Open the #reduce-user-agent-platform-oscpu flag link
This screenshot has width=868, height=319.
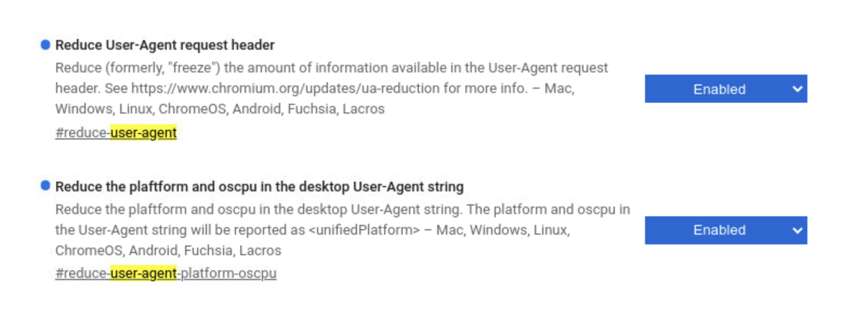pyautogui.click(x=166, y=273)
